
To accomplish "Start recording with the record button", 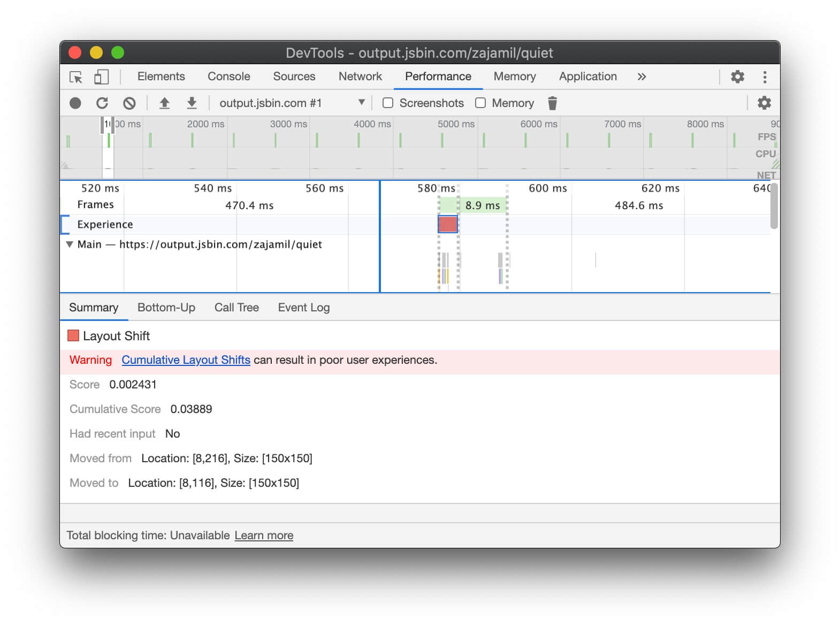I will coord(75,103).
